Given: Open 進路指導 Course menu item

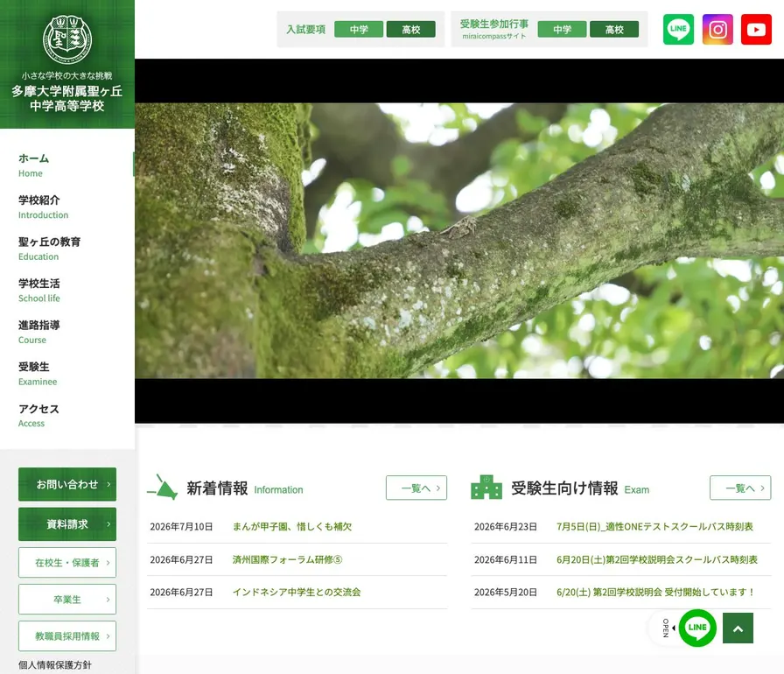Looking at the screenshot, I should [39, 332].
